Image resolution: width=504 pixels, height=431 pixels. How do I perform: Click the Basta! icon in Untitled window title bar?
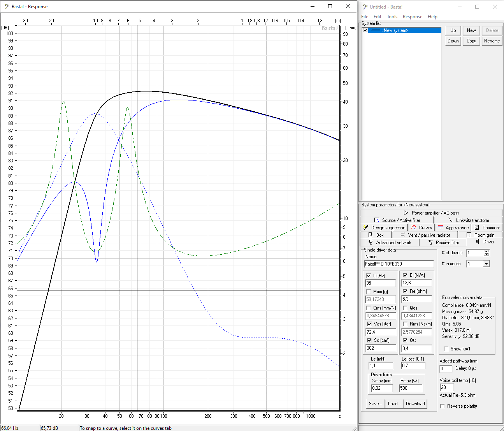click(x=365, y=7)
